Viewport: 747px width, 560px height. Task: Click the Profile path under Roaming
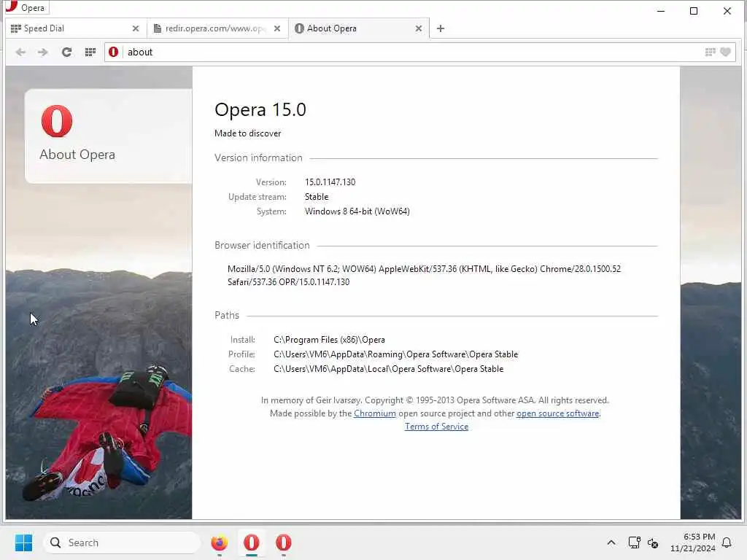(x=396, y=354)
